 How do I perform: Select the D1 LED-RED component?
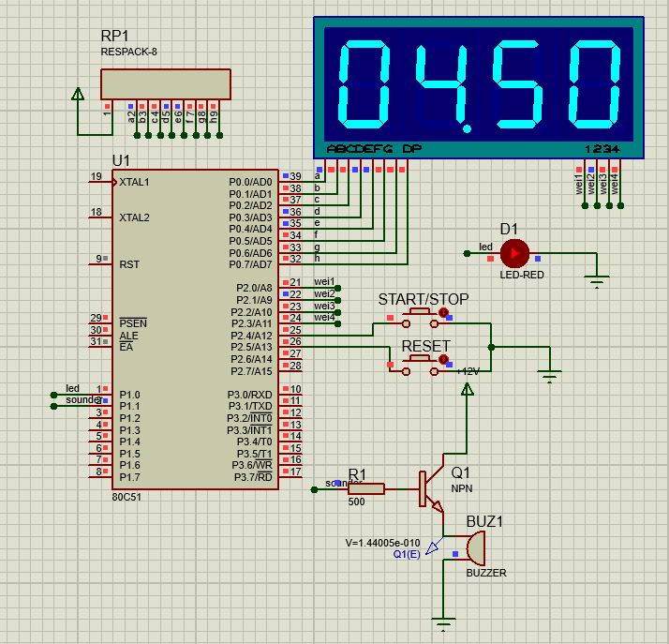(x=514, y=253)
